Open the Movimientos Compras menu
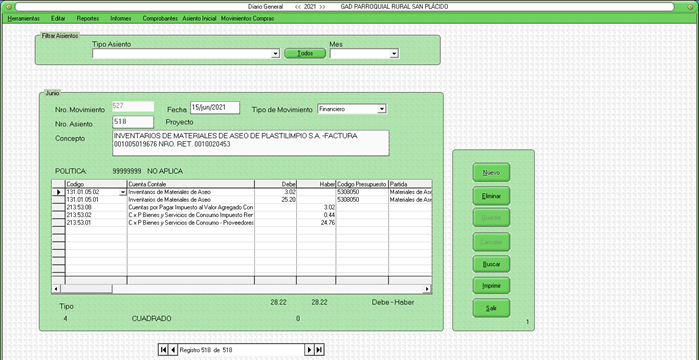Image resolution: width=699 pixels, height=360 pixels. (x=247, y=19)
